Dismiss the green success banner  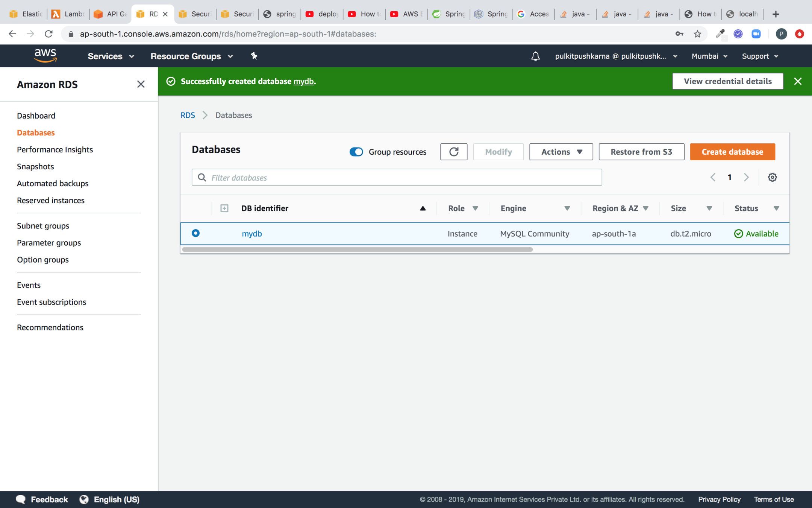[798, 81]
